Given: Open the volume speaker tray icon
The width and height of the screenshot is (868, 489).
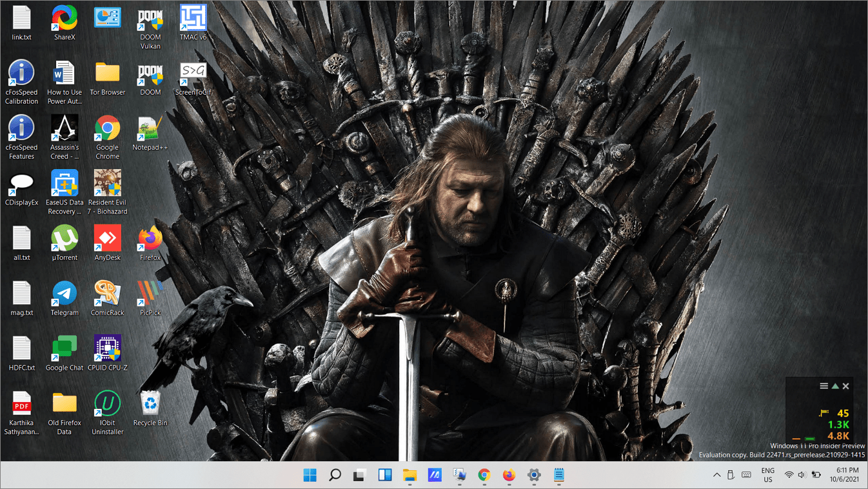Looking at the screenshot, I should (802, 475).
